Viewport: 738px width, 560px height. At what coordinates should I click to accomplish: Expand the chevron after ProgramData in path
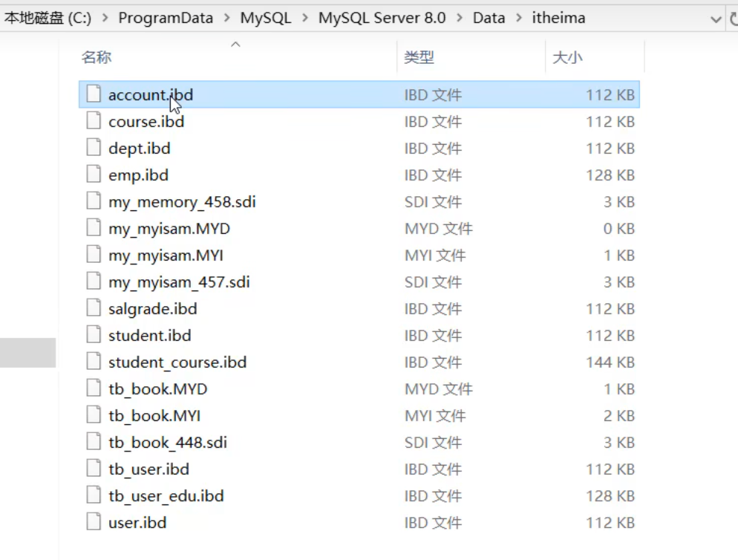(x=226, y=19)
